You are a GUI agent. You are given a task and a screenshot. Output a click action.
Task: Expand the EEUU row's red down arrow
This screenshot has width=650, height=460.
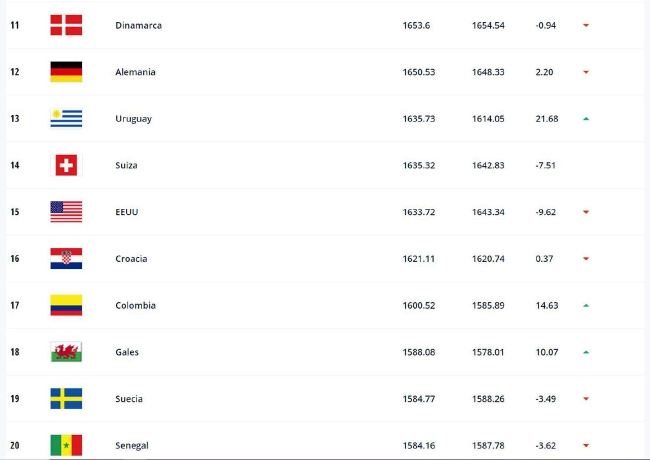tap(585, 212)
